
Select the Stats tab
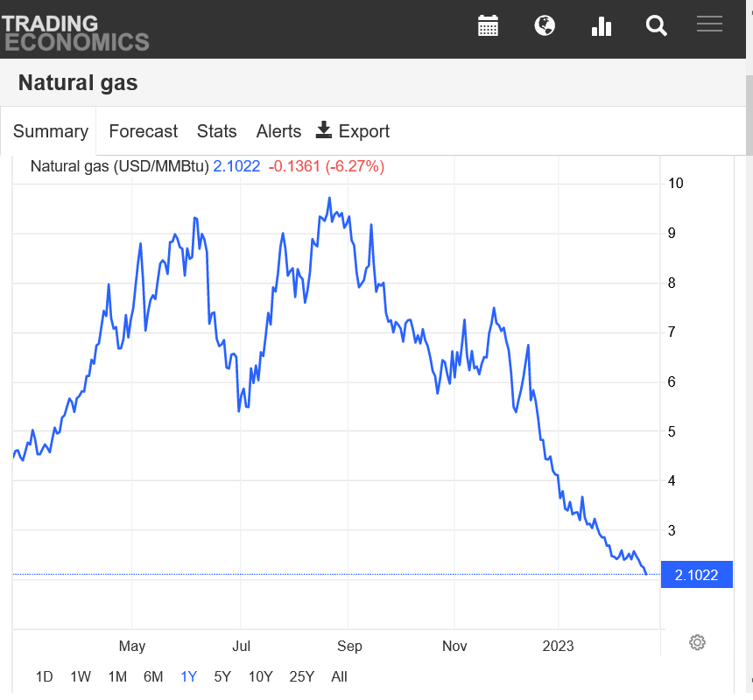click(216, 131)
